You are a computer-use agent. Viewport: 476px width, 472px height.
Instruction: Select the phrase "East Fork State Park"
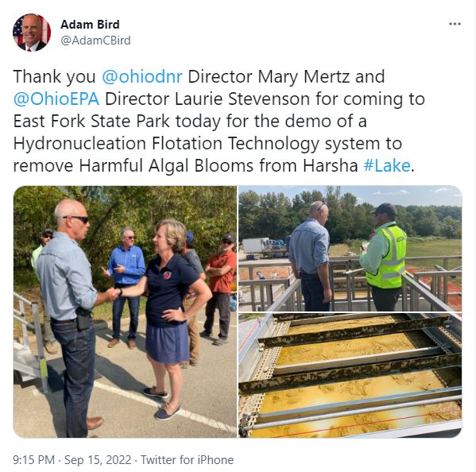click(x=91, y=121)
